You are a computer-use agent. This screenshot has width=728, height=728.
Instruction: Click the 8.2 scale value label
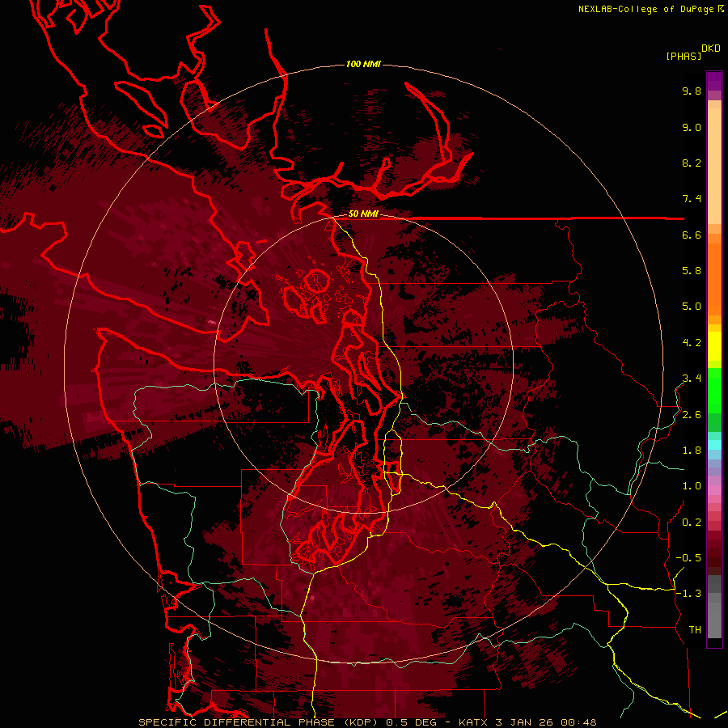click(692, 163)
